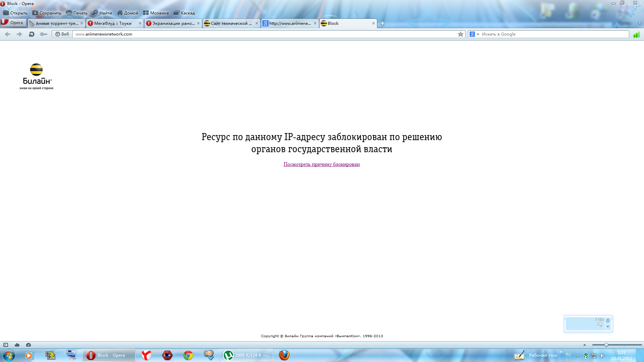Adjust the page zoom slider

(x=606, y=345)
